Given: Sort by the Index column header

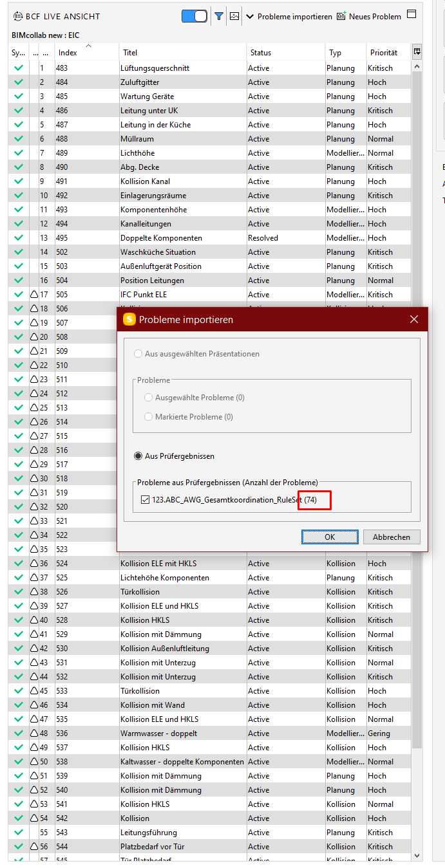Looking at the screenshot, I should (x=87, y=53).
